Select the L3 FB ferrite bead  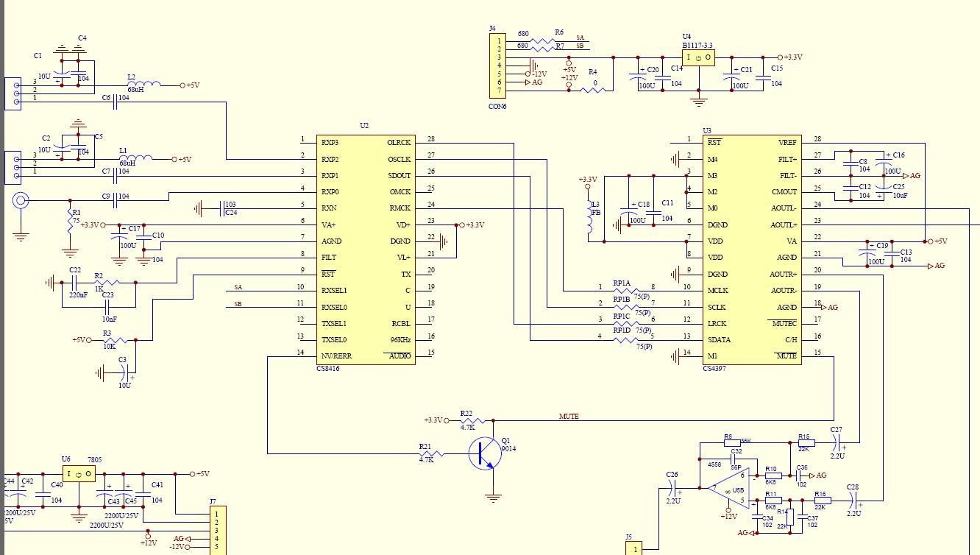coord(589,219)
